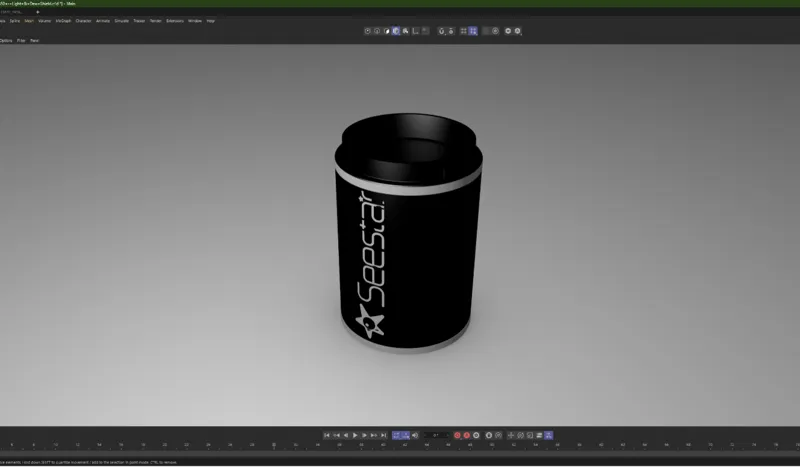Viewport: 800px width, 467px height.
Task: Open the Mesh menu
Action: click(x=29, y=21)
